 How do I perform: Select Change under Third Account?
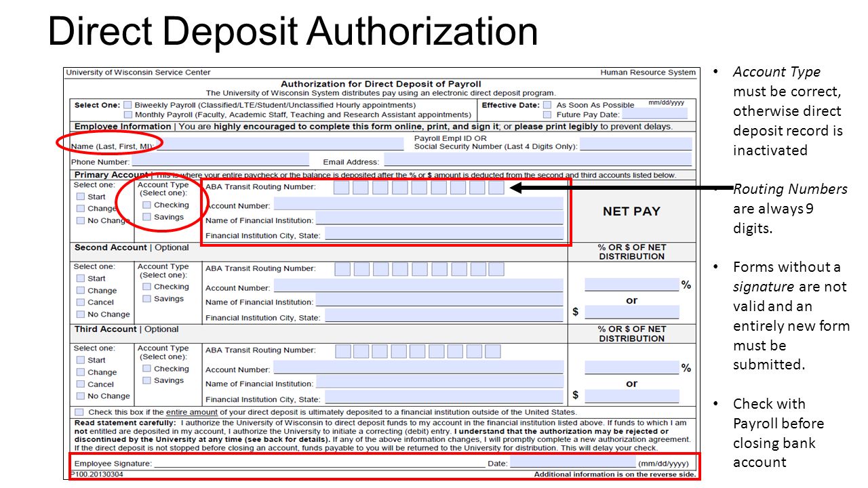(x=81, y=372)
